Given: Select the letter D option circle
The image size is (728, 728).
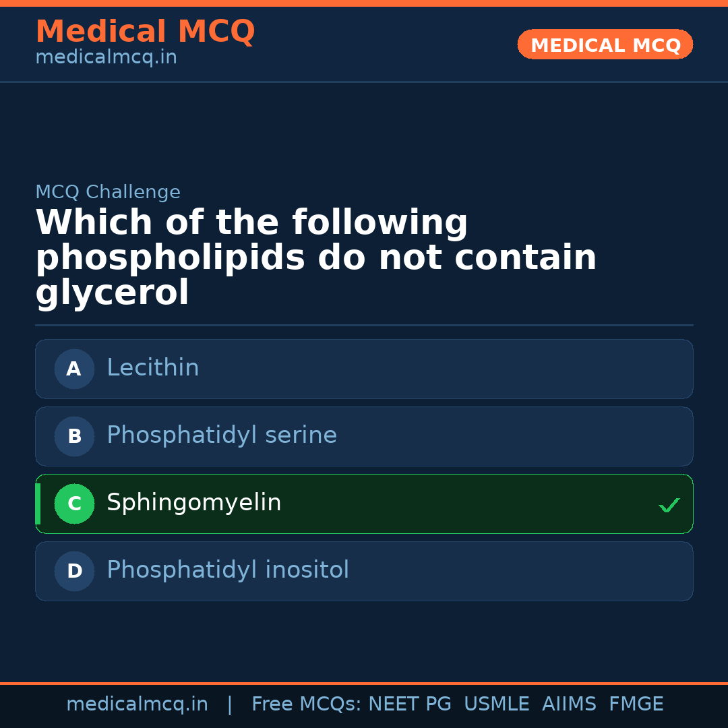Looking at the screenshot, I should pos(74,571).
